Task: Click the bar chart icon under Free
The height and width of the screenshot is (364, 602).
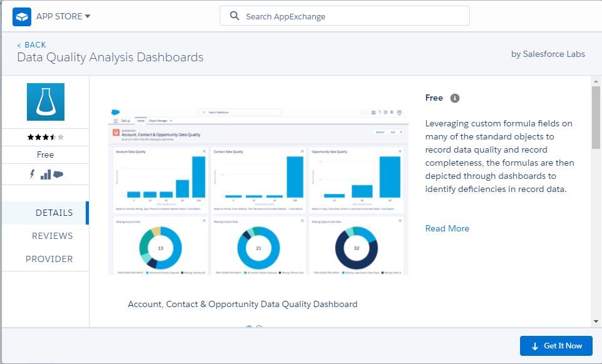Action: coord(46,174)
